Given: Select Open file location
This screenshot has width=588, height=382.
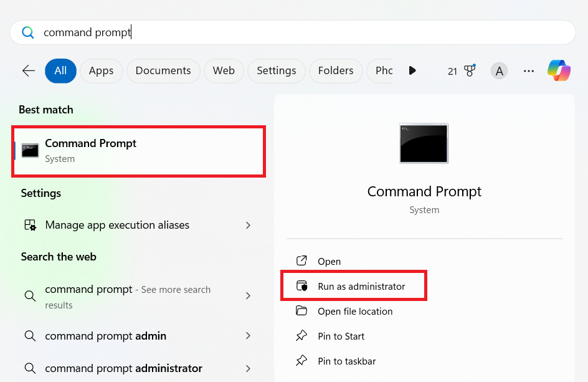Looking at the screenshot, I should (x=355, y=311).
